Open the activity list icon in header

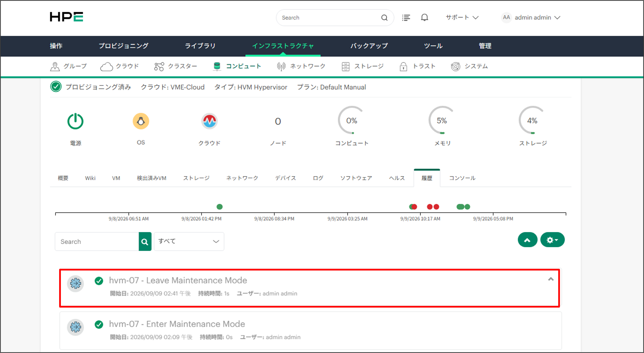[406, 18]
